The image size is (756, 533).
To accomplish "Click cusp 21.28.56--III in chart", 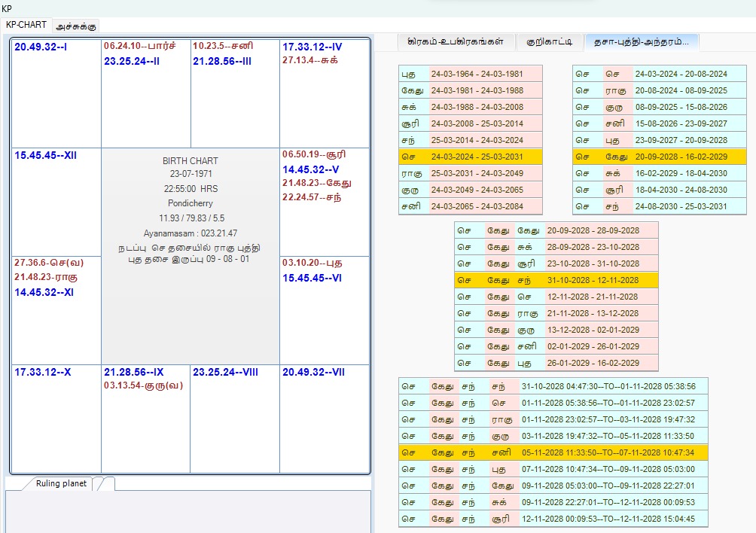I will pyautogui.click(x=222, y=61).
